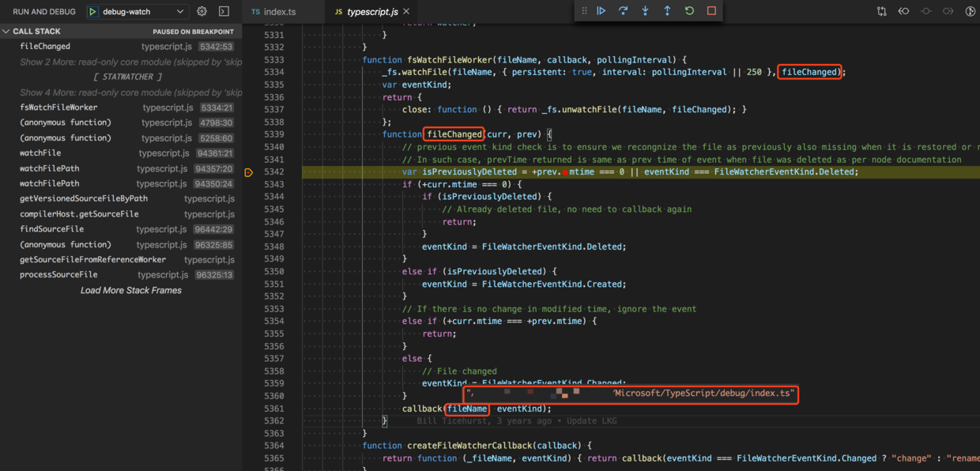Restart debugging via the green restart icon
Viewport: 980px width, 471px height.
[x=688, y=10]
